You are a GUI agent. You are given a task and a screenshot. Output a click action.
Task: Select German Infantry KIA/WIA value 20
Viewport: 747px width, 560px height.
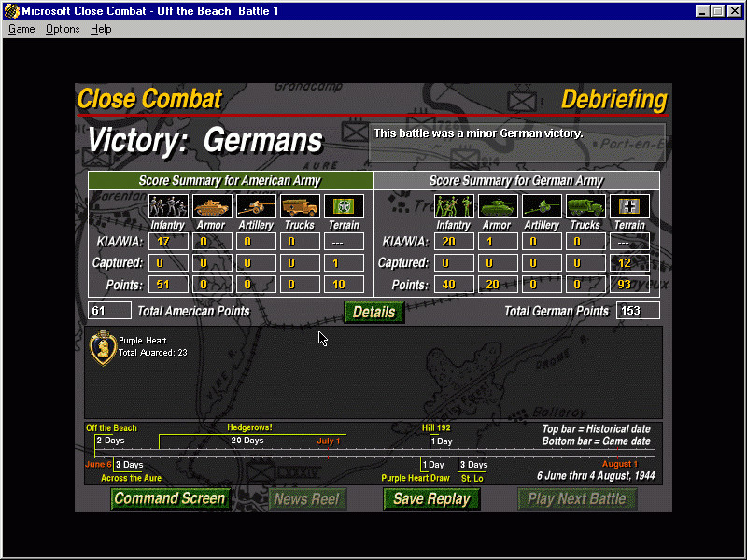coord(454,242)
